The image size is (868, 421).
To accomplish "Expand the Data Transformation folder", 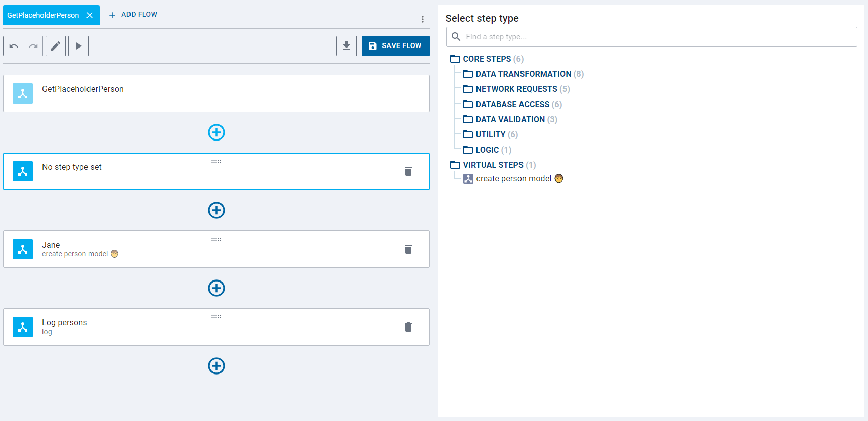I will [523, 74].
